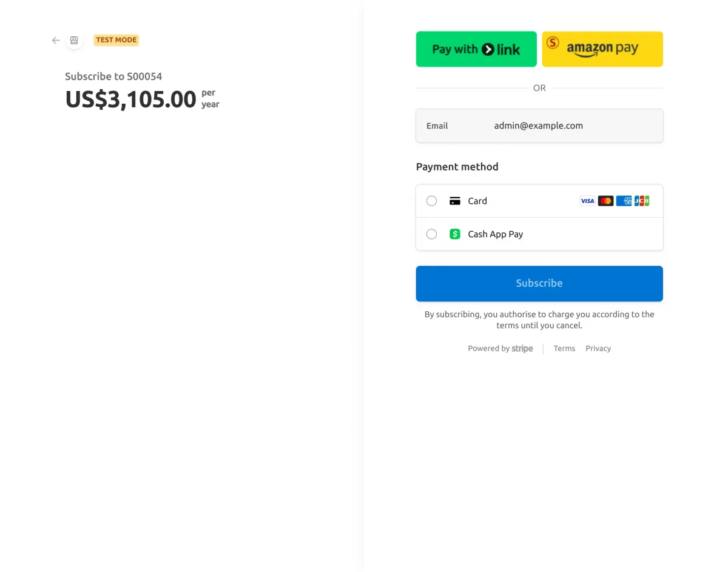Click the back arrow to return
728x572 pixels.
pos(55,40)
